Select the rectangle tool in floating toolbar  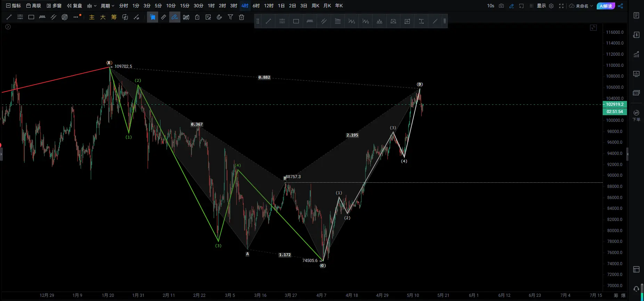(296, 21)
